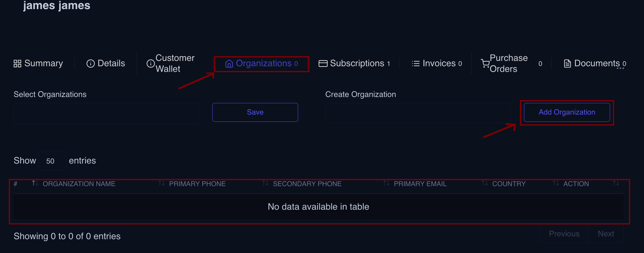This screenshot has height=253, width=644.
Task: Focus the Create Organization input field
Action: coord(418,113)
